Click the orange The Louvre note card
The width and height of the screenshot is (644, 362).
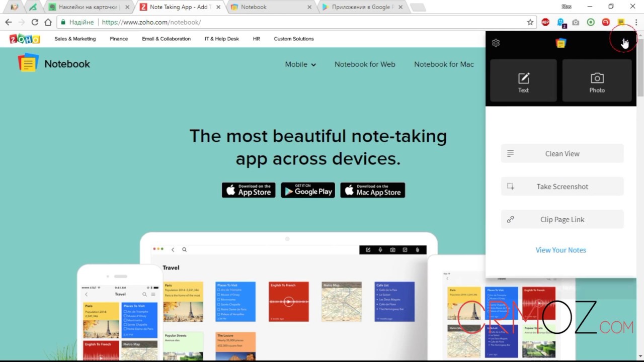coord(235,346)
